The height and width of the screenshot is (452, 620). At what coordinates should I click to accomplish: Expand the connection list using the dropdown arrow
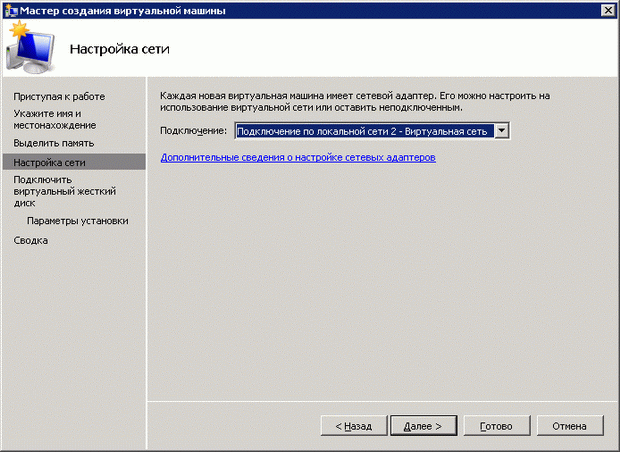502,130
